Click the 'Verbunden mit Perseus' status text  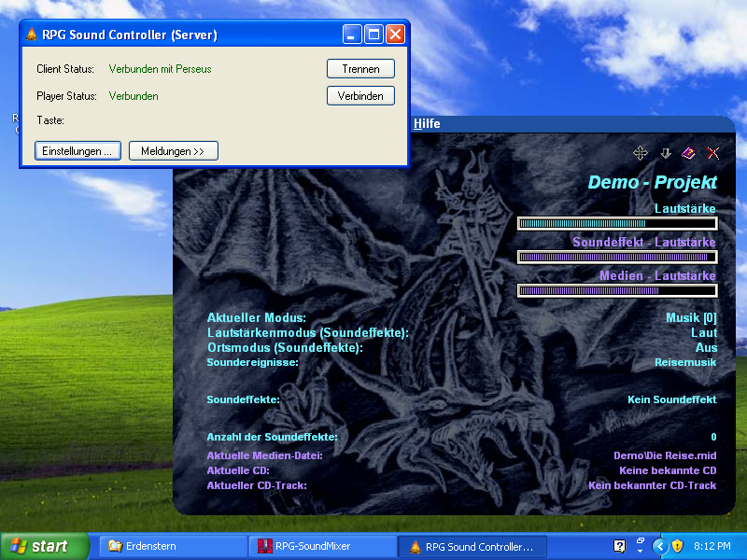click(x=160, y=69)
